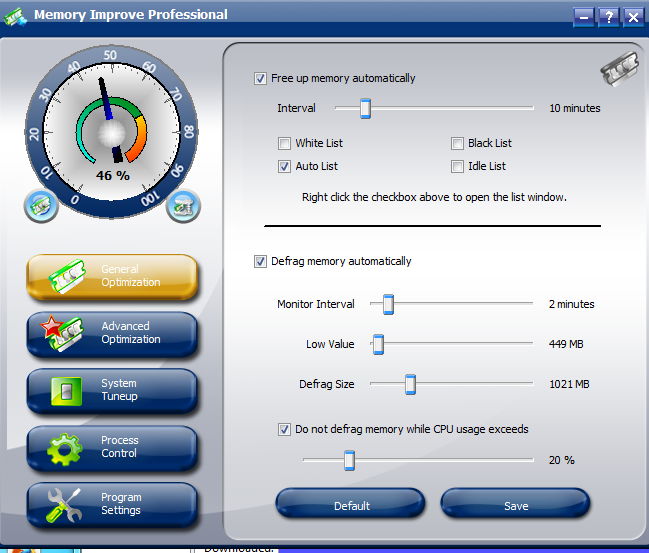
Task: Click the Process Control gear icon
Action: [65, 449]
